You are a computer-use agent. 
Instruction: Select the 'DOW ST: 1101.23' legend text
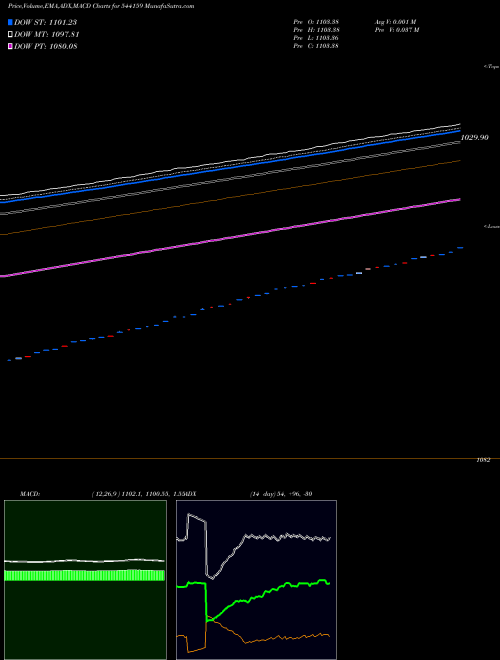pos(45,22)
